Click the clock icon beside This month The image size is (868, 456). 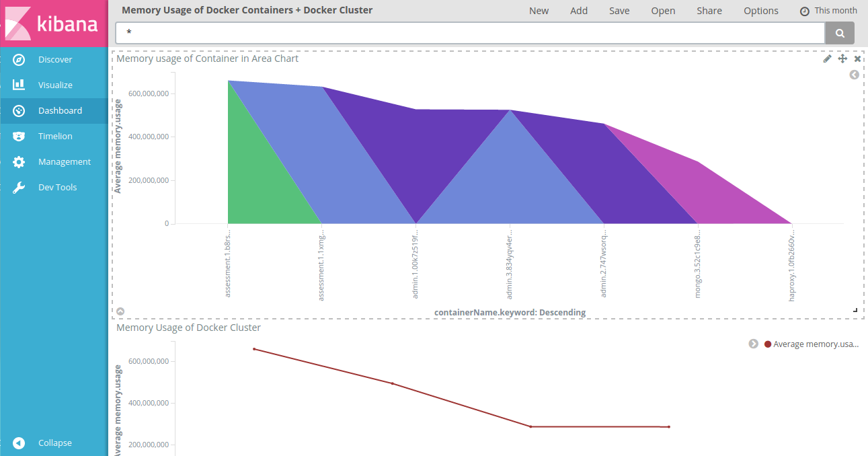[x=804, y=11]
